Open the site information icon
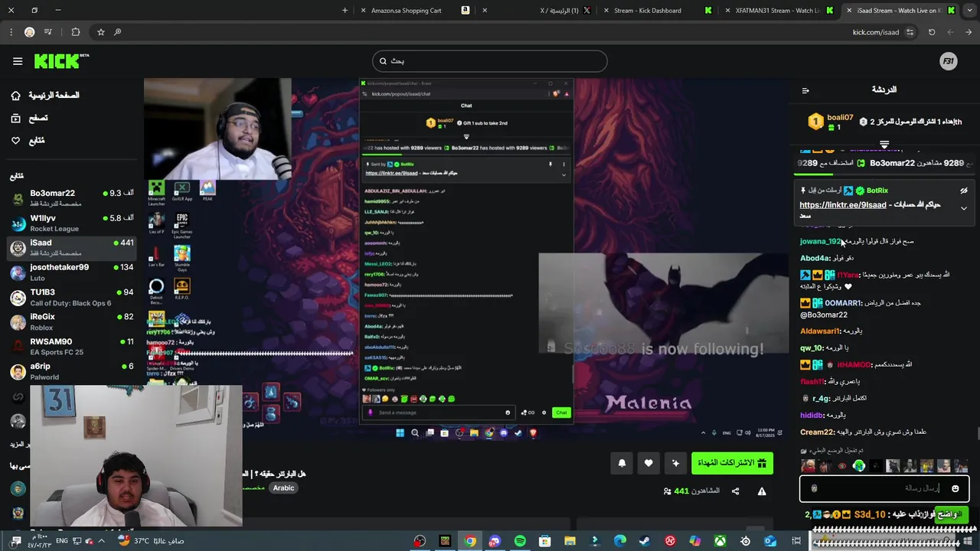Screen dimensions: 980x551 [x=910, y=32]
